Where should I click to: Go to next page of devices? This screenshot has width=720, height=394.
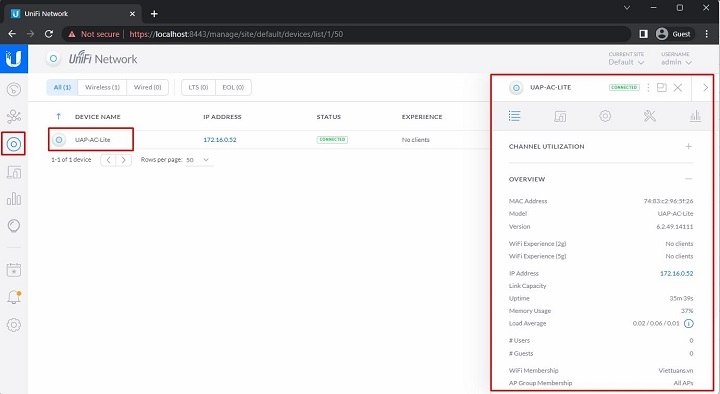point(124,160)
